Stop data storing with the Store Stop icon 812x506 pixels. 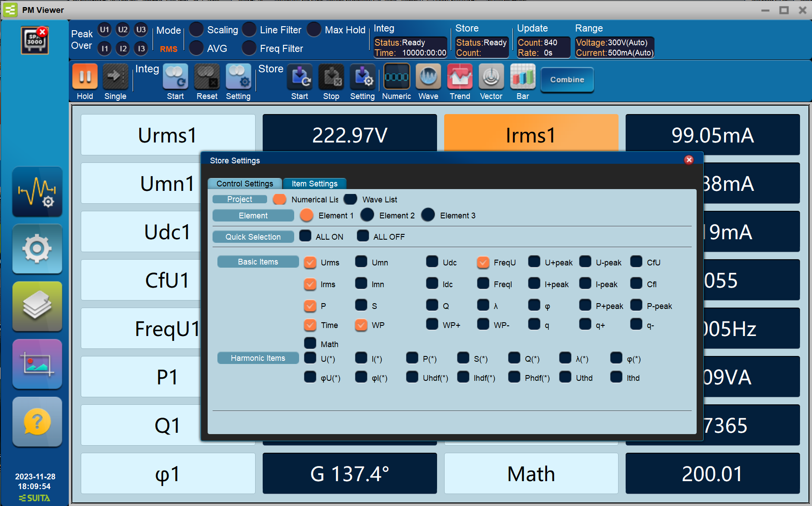[331, 77]
